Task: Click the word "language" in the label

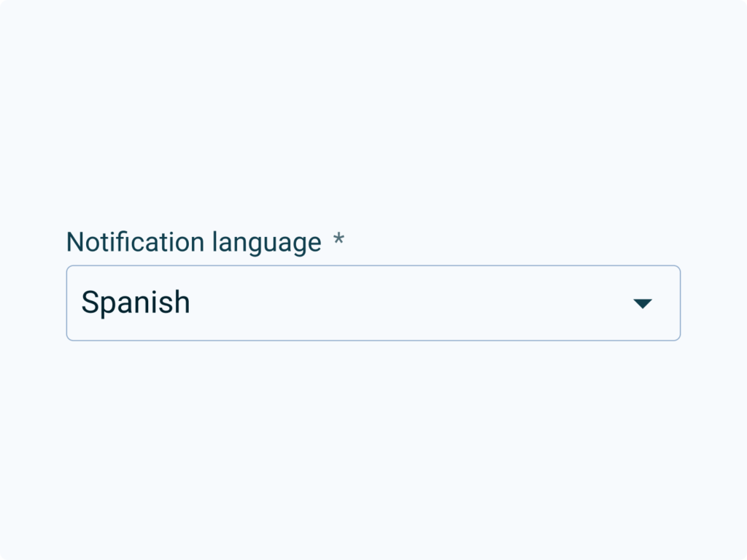Action: (x=267, y=242)
